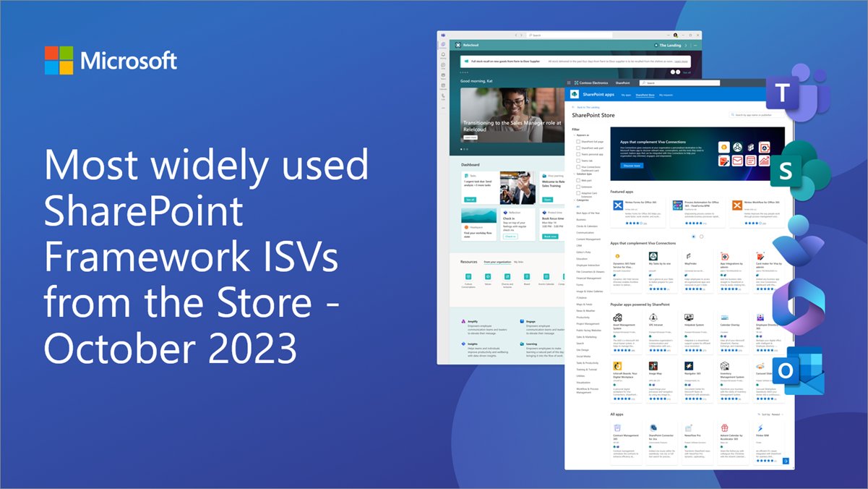
Task: Open the Asset Management System app icon
Action: pos(617,316)
